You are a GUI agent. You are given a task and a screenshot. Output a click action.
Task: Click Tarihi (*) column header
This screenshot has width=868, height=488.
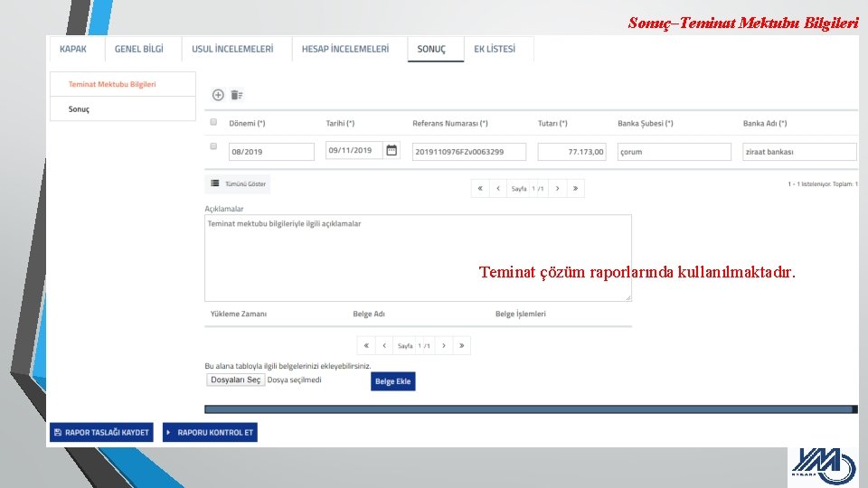click(x=340, y=124)
